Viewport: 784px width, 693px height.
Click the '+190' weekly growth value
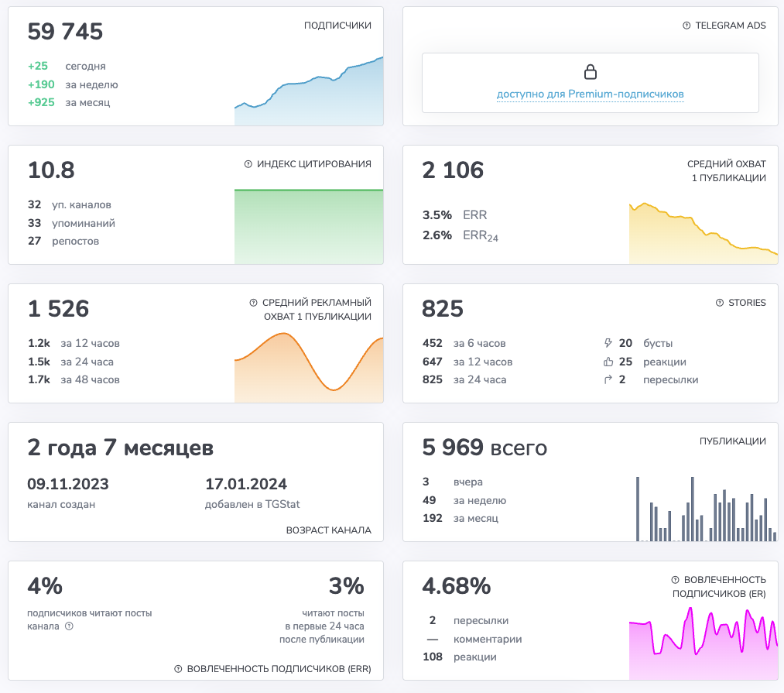coord(41,84)
